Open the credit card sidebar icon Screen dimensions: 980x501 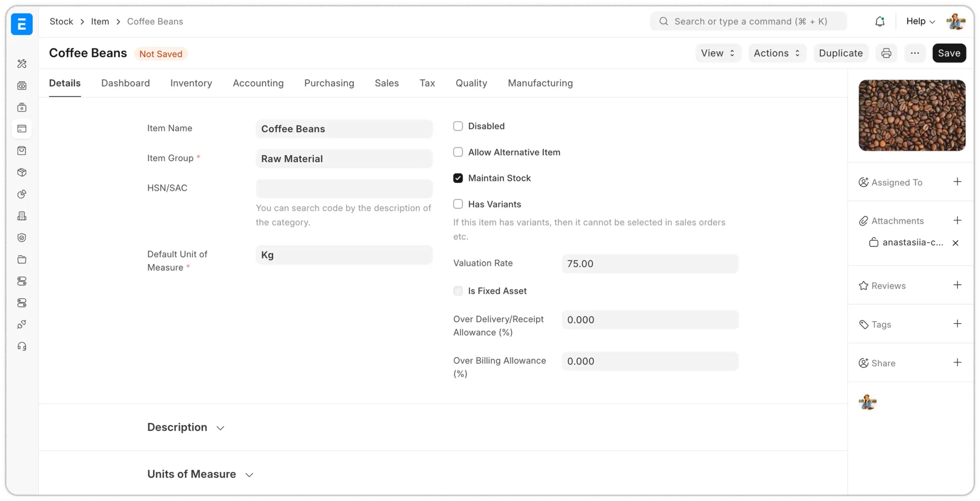click(x=22, y=129)
